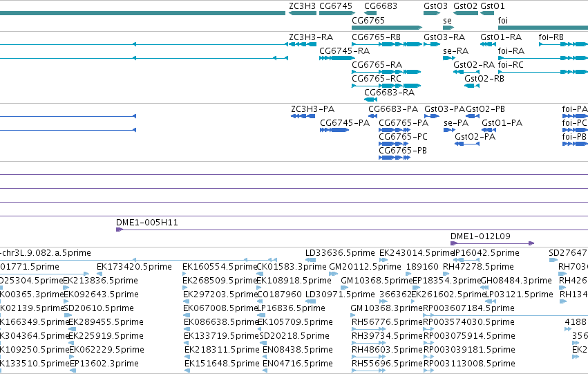Click the CG6745 gene label
Screen dimensions: 588x374
(x=336, y=6)
